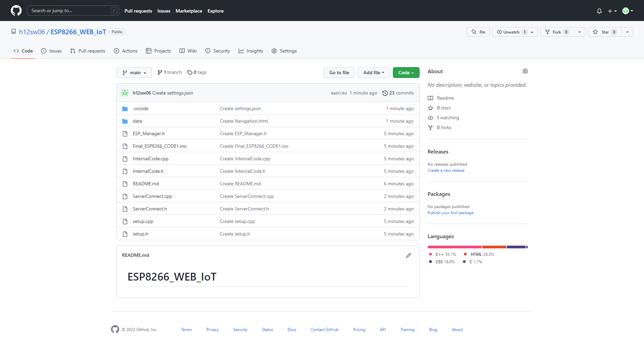
Task: Open setup.cpp file
Action: click(143, 221)
